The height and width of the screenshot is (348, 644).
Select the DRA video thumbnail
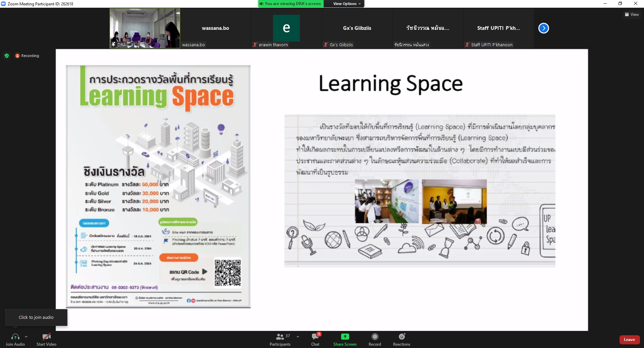pos(145,28)
